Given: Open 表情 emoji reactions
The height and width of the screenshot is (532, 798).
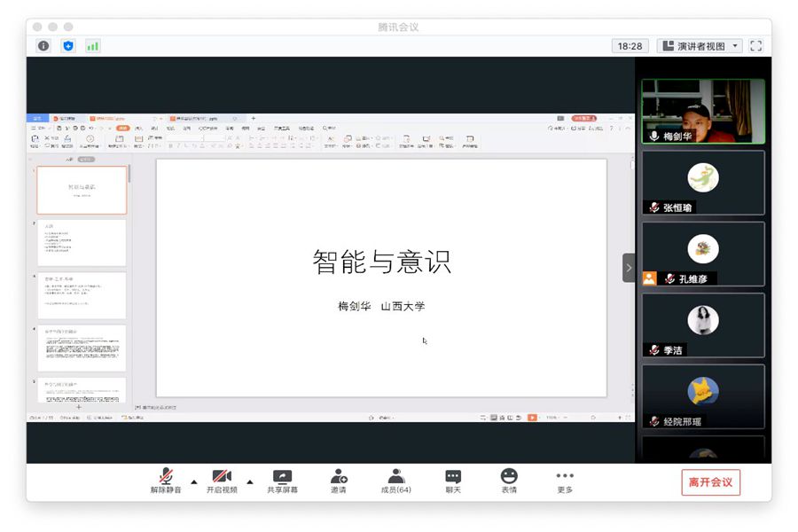Looking at the screenshot, I should pyautogui.click(x=509, y=481).
